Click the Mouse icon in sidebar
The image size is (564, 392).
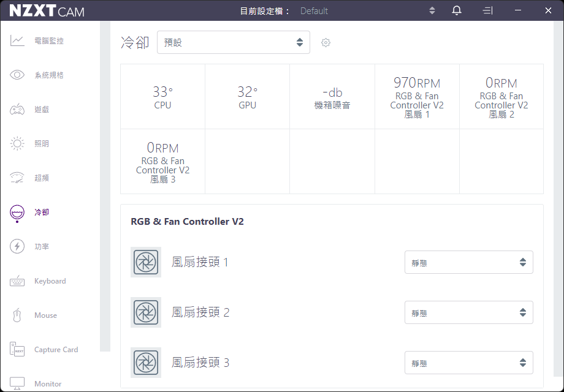pyautogui.click(x=17, y=315)
